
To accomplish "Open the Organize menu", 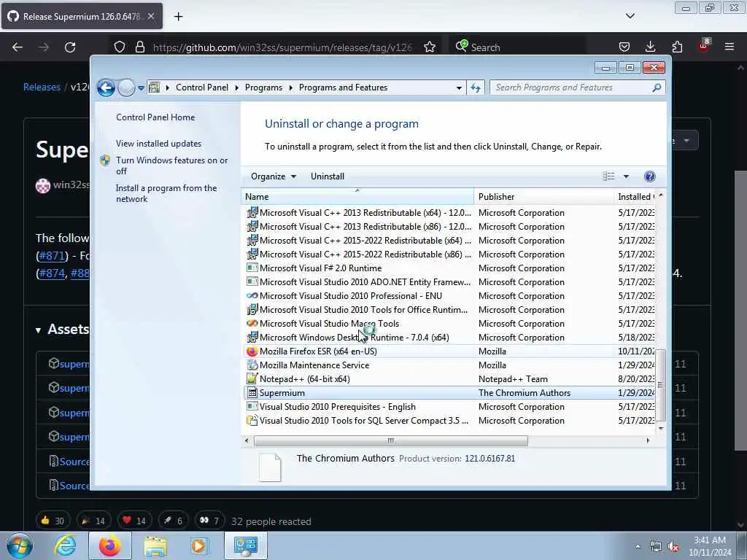I will pos(274,176).
